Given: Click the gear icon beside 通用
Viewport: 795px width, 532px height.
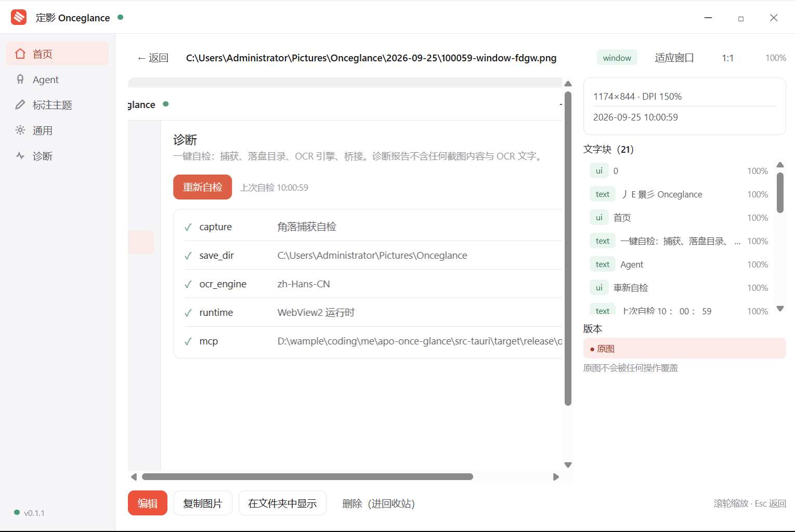Looking at the screenshot, I should tap(20, 130).
